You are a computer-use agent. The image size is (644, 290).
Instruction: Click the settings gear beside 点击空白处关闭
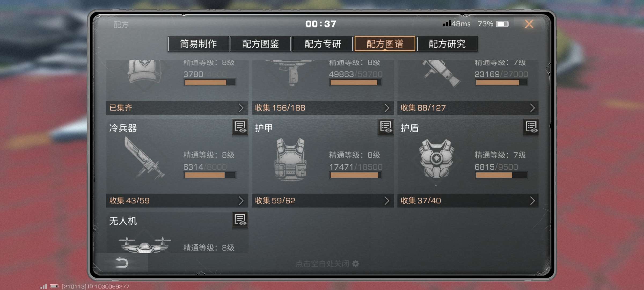click(x=356, y=264)
